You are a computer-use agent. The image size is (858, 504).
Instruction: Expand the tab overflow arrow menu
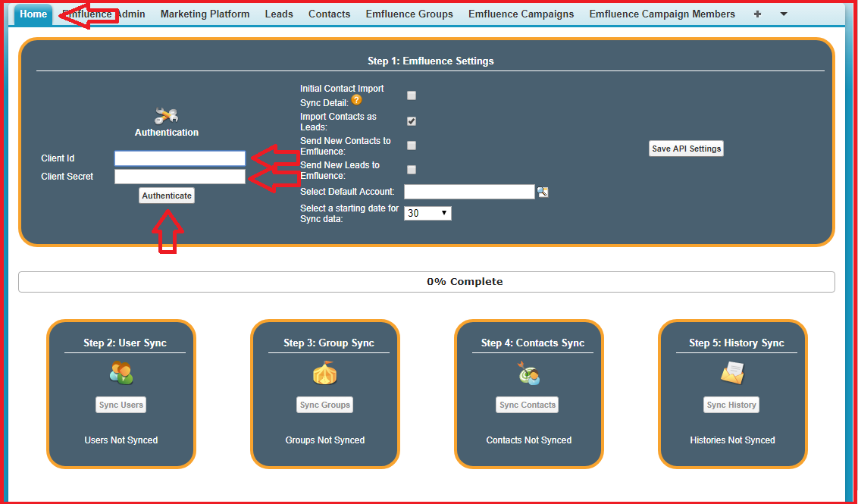(x=784, y=14)
